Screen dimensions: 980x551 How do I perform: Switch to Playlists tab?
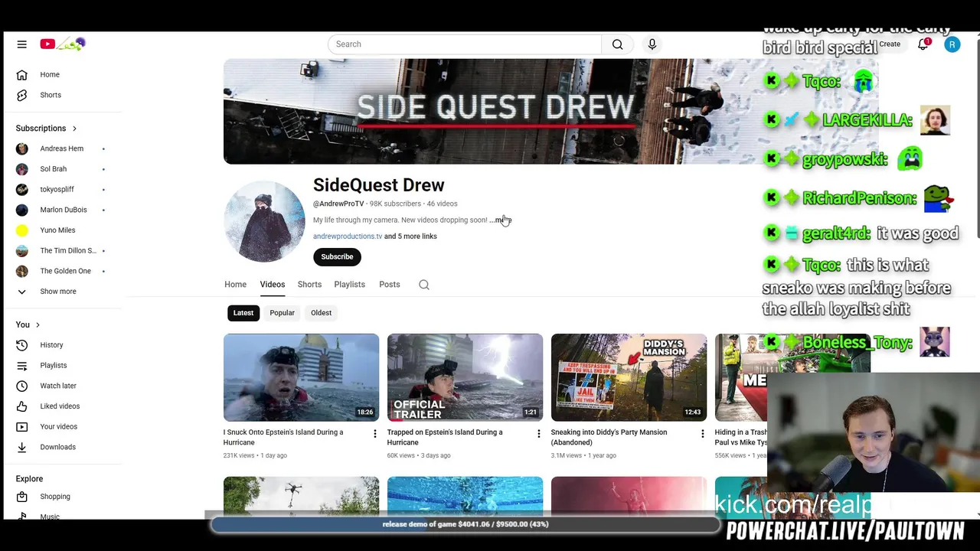click(349, 285)
